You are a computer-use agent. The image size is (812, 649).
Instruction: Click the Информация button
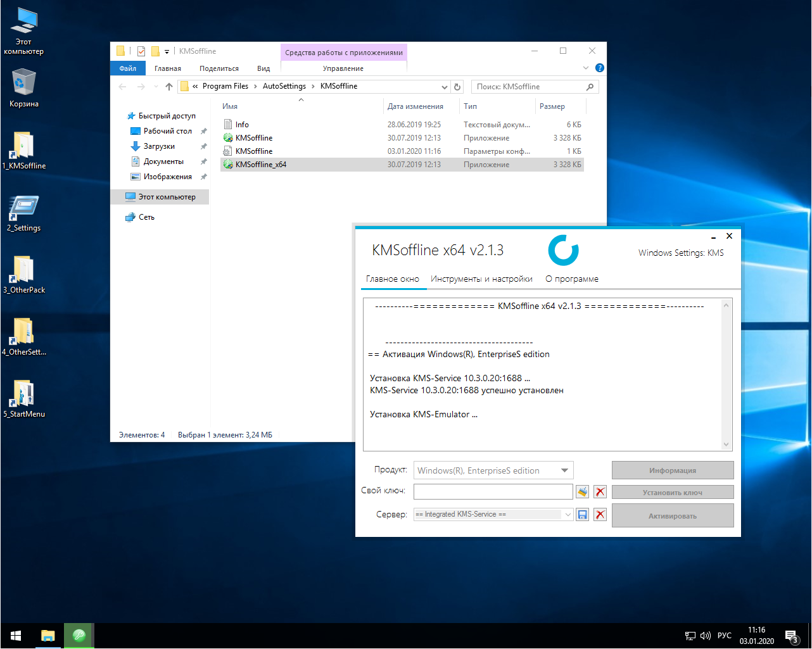click(x=673, y=470)
